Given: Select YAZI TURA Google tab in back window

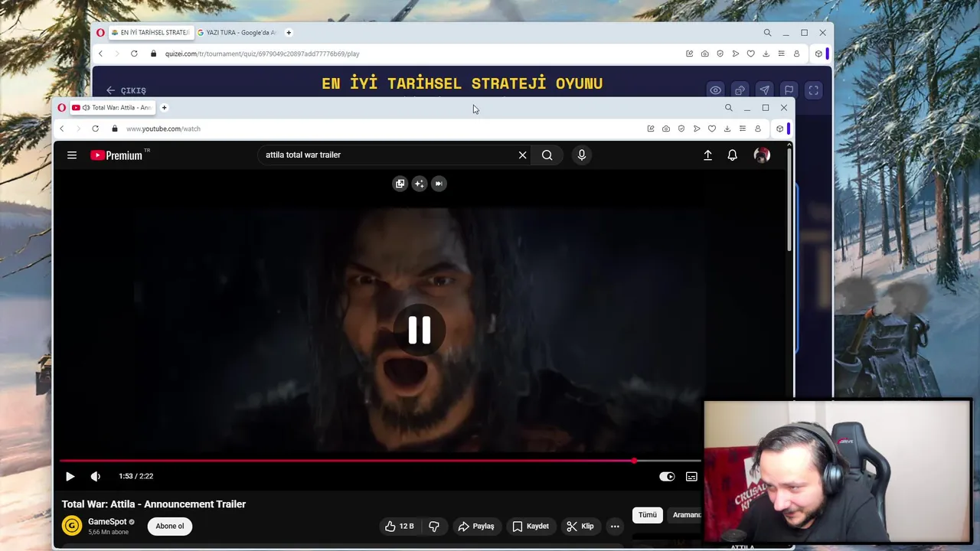Looking at the screenshot, I should [237, 33].
